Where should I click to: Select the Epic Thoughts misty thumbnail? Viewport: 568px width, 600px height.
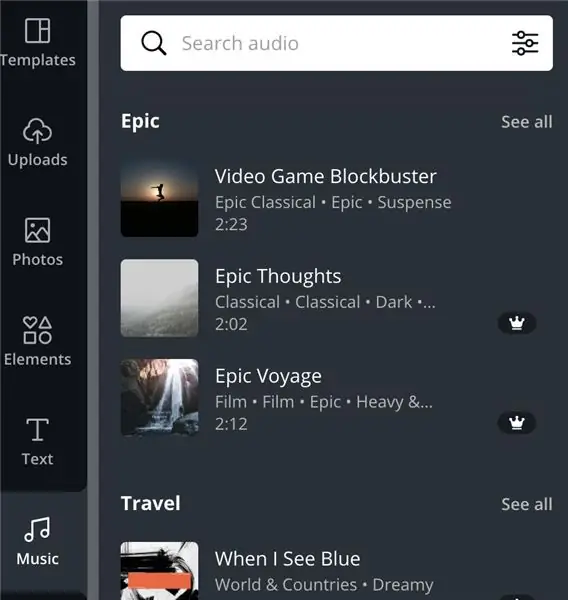(159, 298)
